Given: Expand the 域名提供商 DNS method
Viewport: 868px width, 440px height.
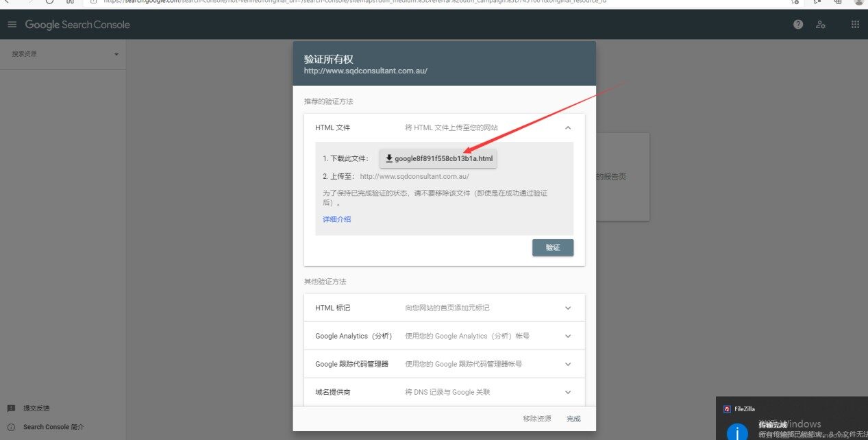Looking at the screenshot, I should pyautogui.click(x=567, y=392).
